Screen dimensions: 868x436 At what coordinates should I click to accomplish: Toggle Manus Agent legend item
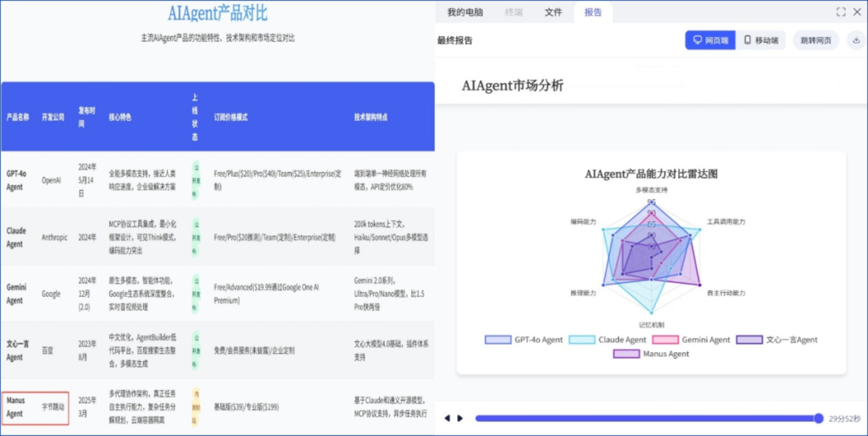(651, 354)
